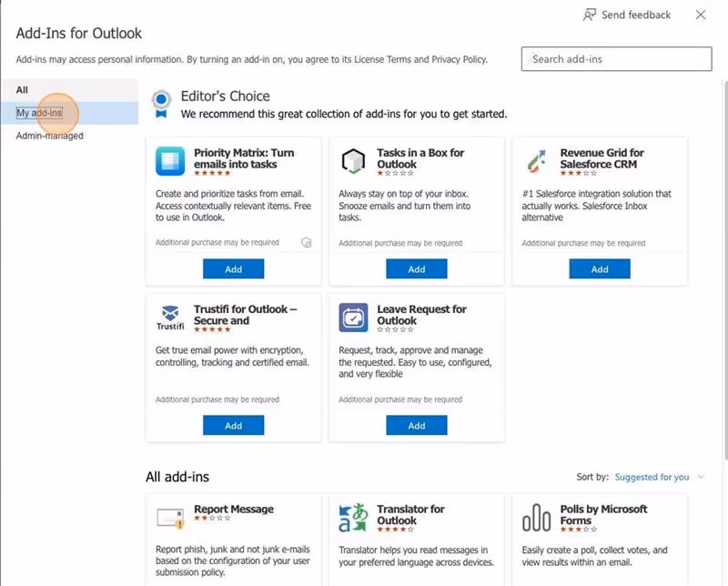This screenshot has height=586, width=728.
Task: Add the Leave Request for Outlook add-in
Action: 417,425
